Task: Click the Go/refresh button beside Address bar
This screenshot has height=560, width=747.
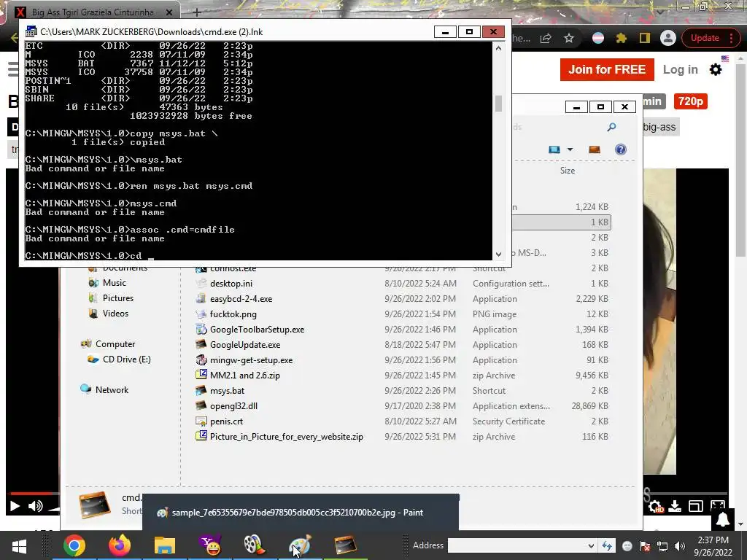Action: (x=606, y=545)
